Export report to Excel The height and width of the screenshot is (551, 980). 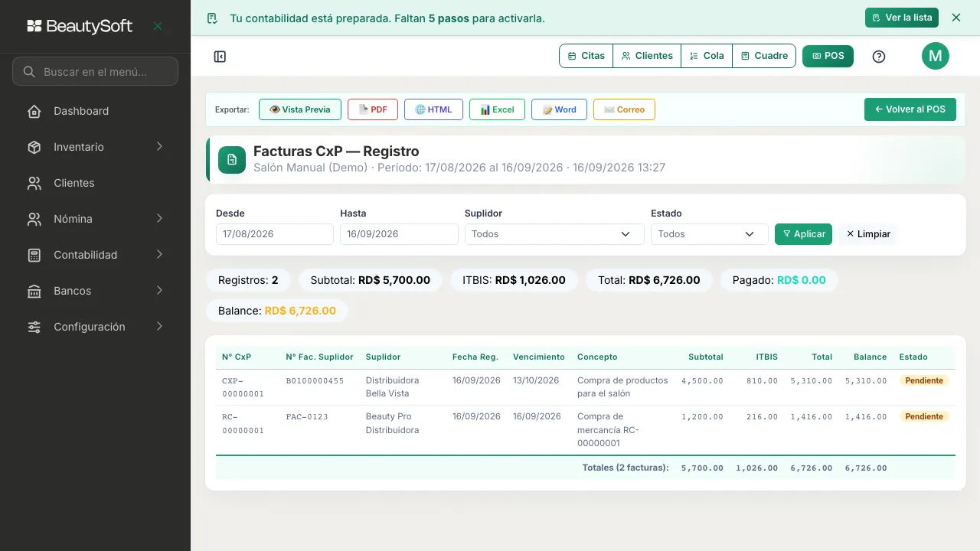pyautogui.click(x=497, y=109)
